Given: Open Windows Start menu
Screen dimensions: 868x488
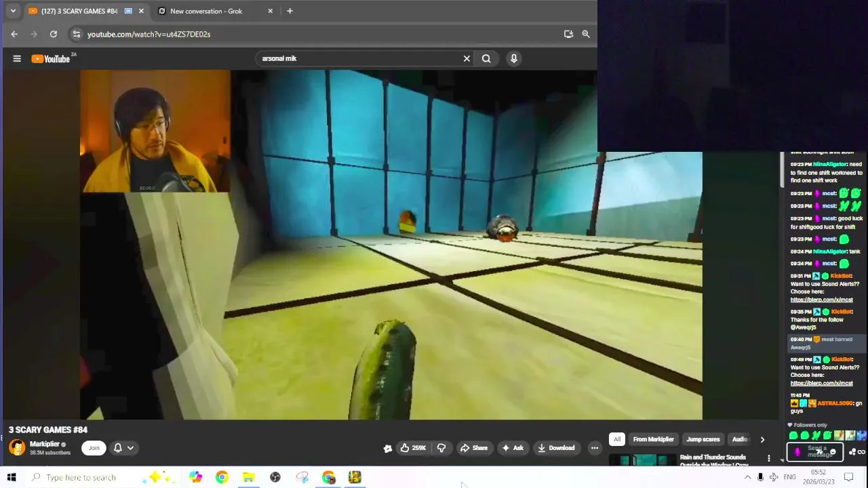Looking at the screenshot, I should click(12, 477).
